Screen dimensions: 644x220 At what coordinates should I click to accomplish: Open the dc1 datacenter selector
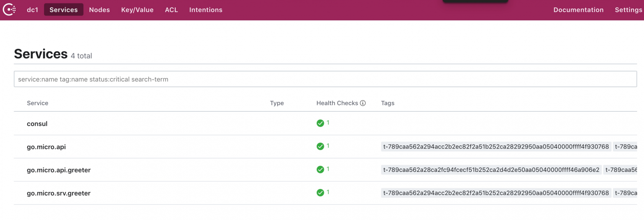[x=33, y=10]
